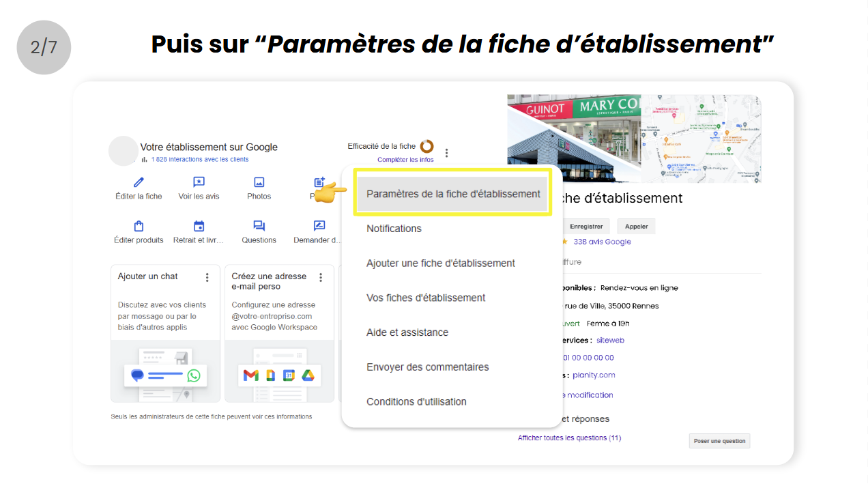Image resolution: width=868 pixels, height=486 pixels.
Task: Click Afficher toutes les questions (11)
Action: point(569,438)
